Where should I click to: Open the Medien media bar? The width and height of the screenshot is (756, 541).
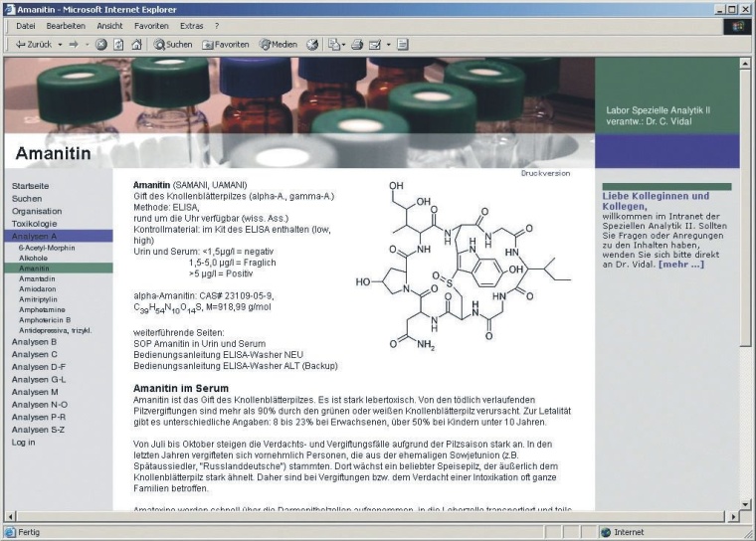[x=279, y=45]
